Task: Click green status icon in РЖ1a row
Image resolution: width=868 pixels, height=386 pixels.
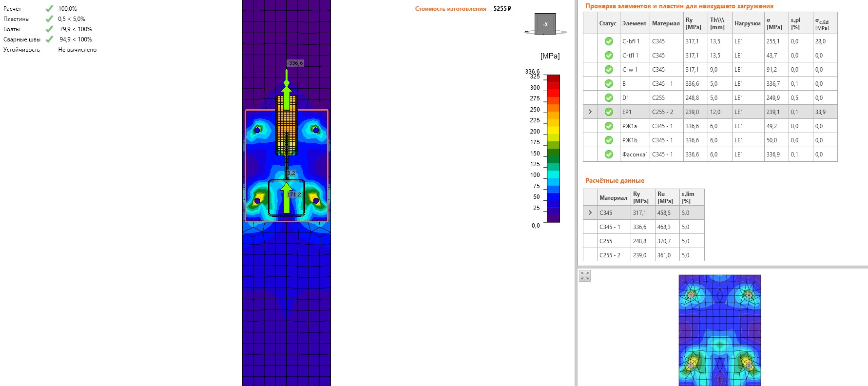Action: pos(609,126)
